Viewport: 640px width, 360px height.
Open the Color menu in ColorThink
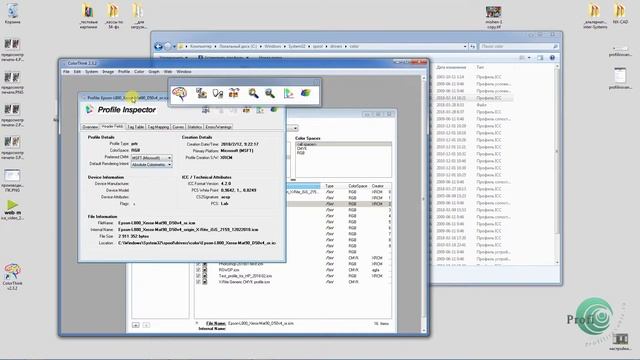(x=139, y=71)
